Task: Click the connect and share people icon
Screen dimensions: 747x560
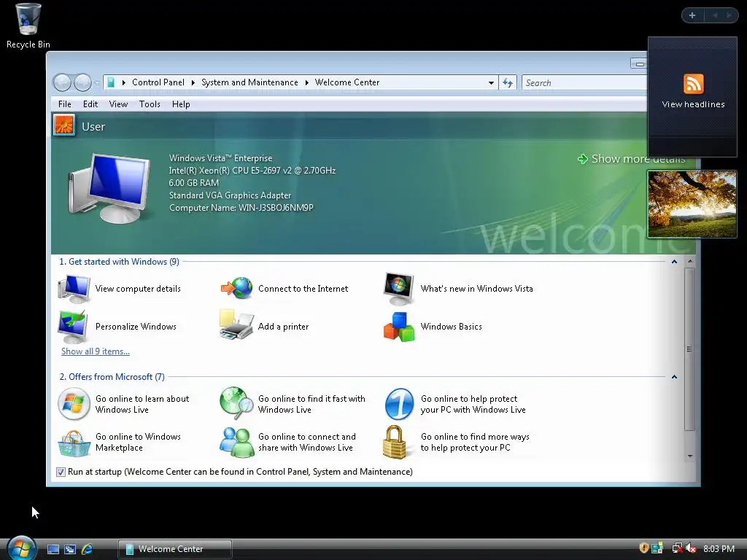Action: [237, 443]
